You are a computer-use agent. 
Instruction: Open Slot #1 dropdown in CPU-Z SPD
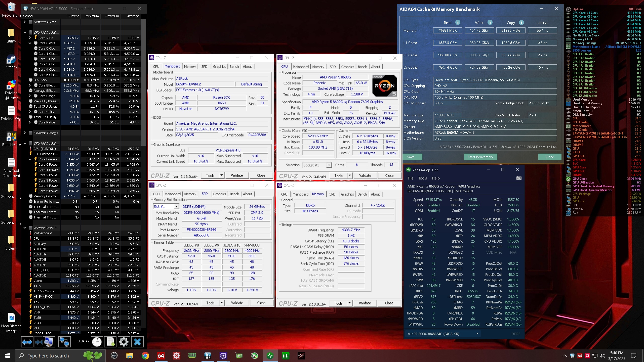pos(176,207)
